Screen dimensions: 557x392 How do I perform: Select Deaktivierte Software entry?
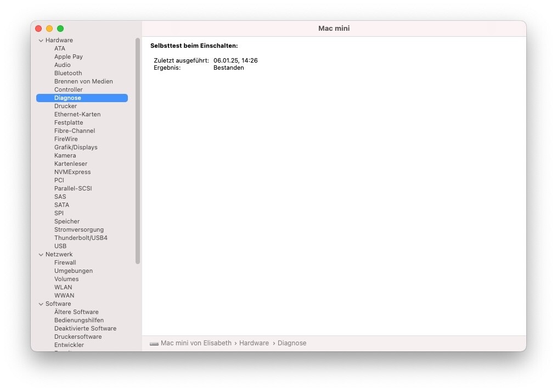[85, 328]
